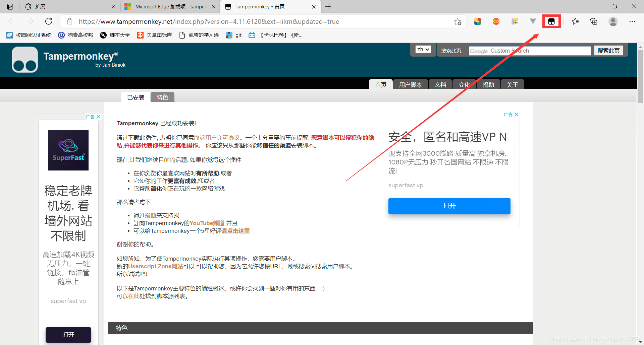
Task: Click the 在此 script sources link
Action: click(133, 296)
